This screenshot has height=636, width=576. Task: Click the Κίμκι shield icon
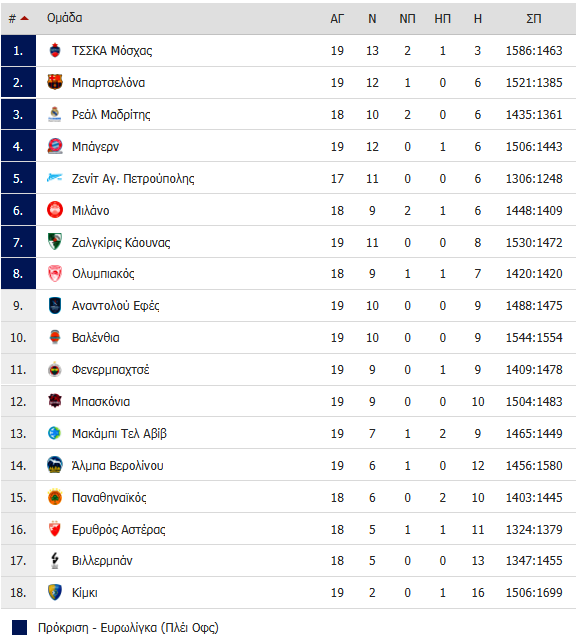click(55, 592)
